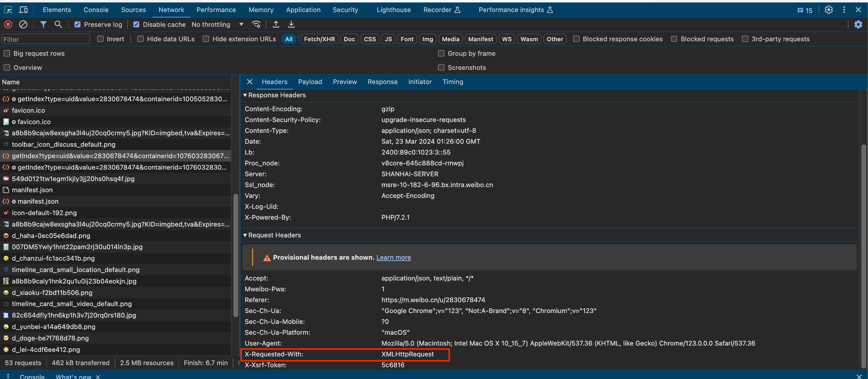
Task: Close the request details pane
Action: click(x=249, y=82)
